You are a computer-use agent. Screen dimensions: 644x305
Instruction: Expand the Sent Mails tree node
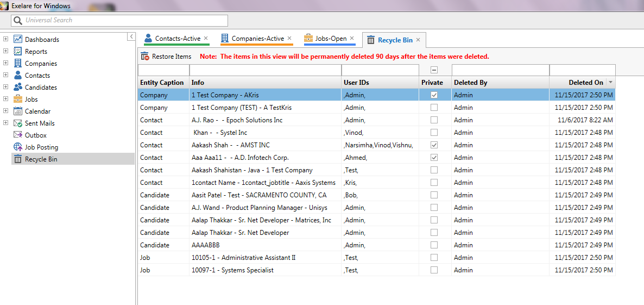(6, 122)
